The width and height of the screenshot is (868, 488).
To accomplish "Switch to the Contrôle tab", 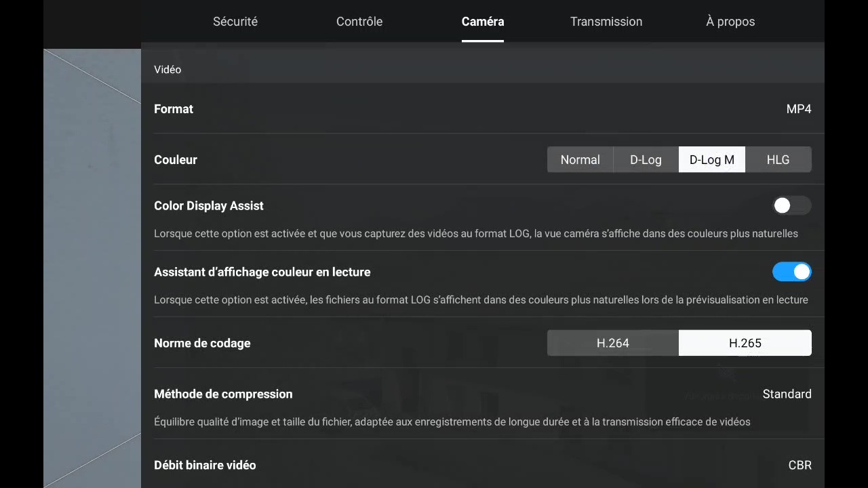I will (359, 22).
